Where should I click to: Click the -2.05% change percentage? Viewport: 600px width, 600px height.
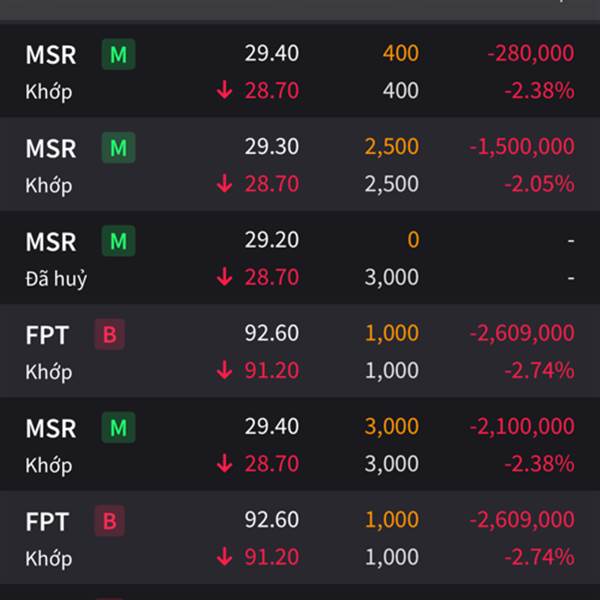coord(539,184)
